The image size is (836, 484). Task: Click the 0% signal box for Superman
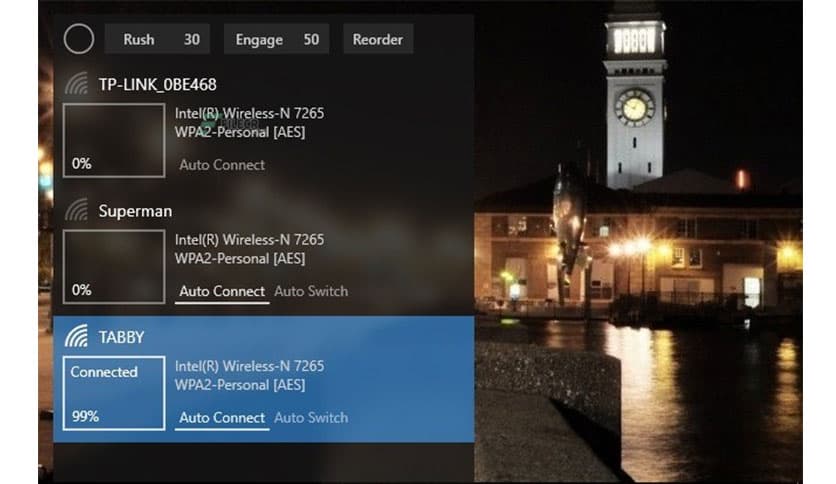(x=114, y=267)
